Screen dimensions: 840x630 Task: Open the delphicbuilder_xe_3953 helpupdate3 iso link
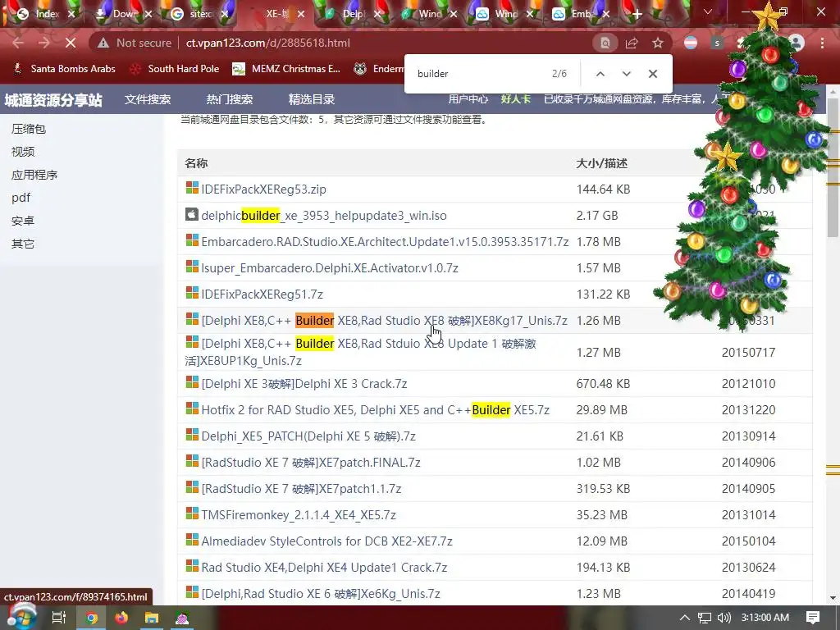[324, 216]
